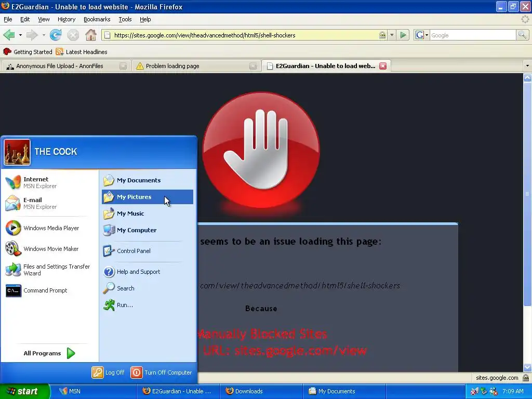The height and width of the screenshot is (399, 532).
Task: Click the taskbar clock showing 7:09 AM
Action: [x=513, y=391]
